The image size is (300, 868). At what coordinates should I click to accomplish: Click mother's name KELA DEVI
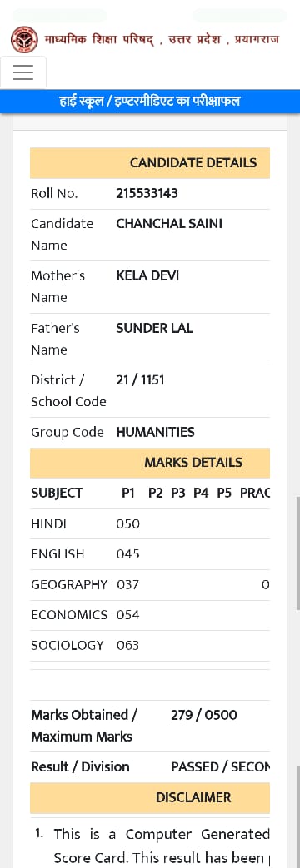[x=147, y=275]
